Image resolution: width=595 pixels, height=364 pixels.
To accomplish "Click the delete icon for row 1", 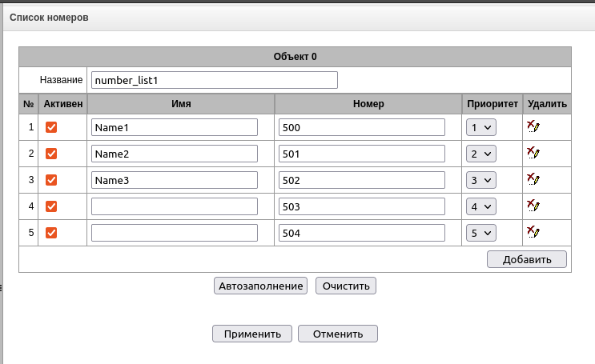I will pyautogui.click(x=533, y=126).
